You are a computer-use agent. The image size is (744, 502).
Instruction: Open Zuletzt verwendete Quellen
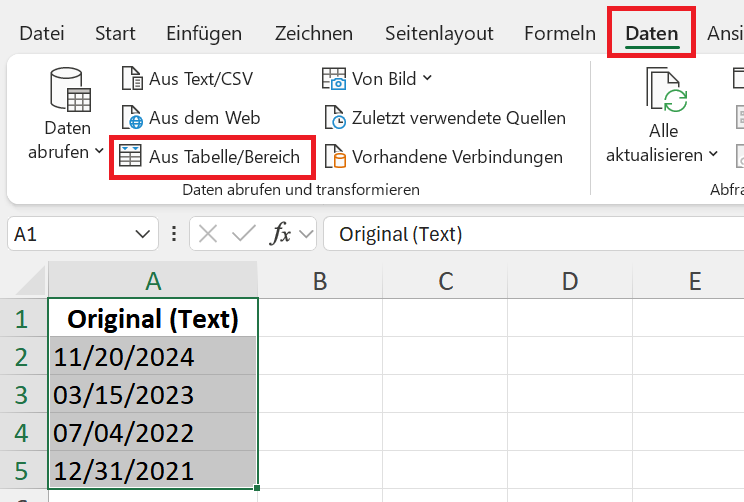[x=445, y=118]
